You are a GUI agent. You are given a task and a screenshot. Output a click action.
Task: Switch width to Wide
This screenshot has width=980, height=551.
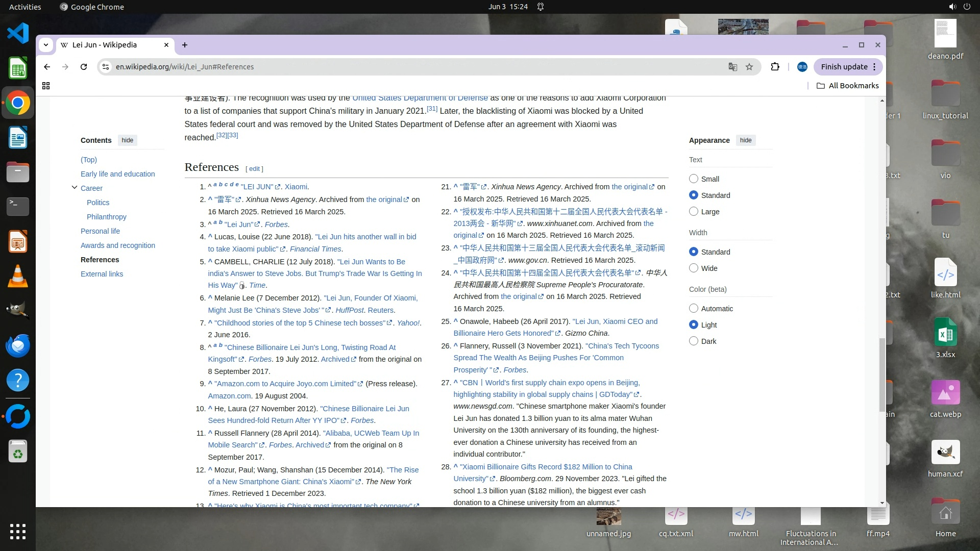pos(693,268)
